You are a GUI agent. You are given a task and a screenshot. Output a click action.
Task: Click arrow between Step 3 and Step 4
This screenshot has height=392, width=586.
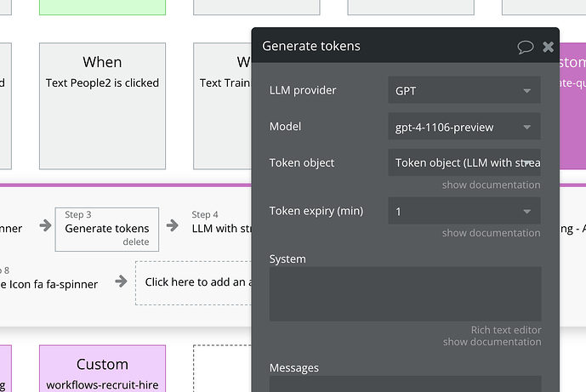173,225
